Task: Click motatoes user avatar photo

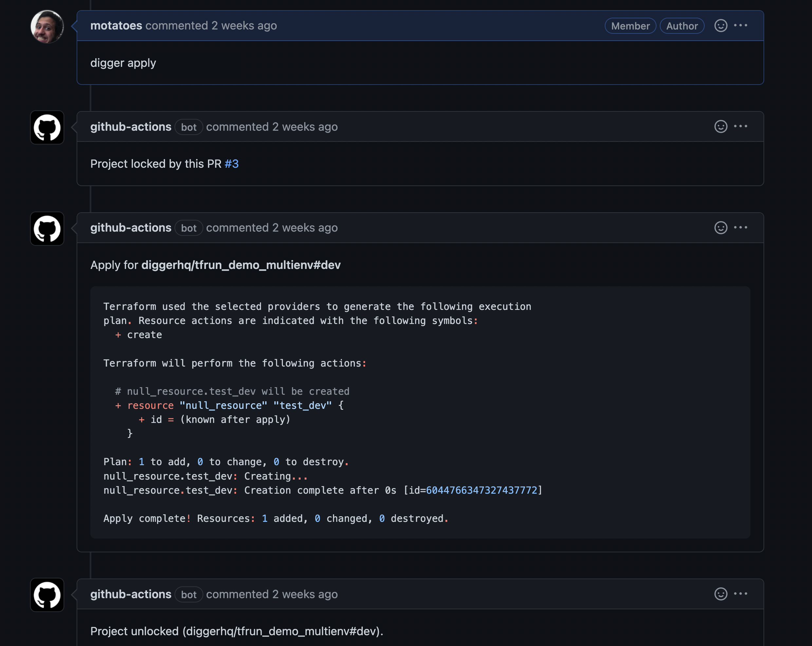Action: point(47,27)
